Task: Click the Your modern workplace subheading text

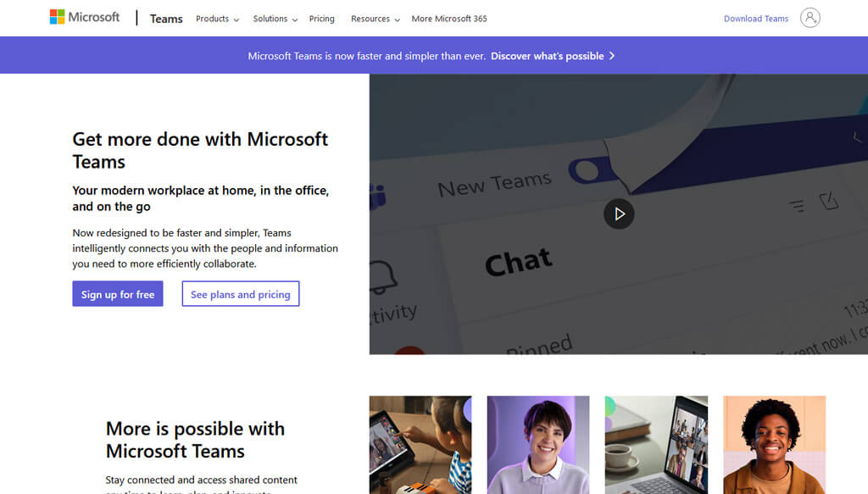Action: (200, 198)
